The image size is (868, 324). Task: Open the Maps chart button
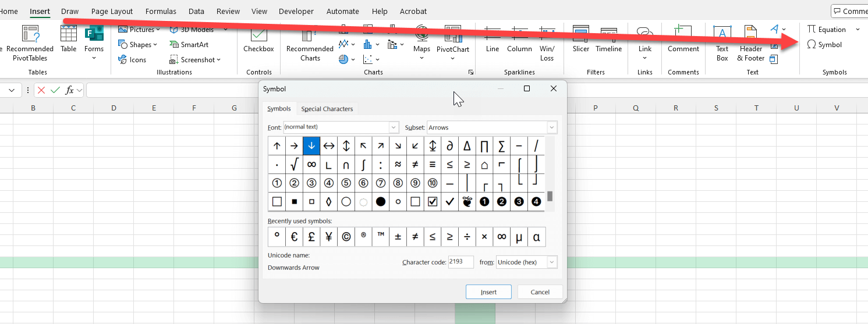pos(422,41)
